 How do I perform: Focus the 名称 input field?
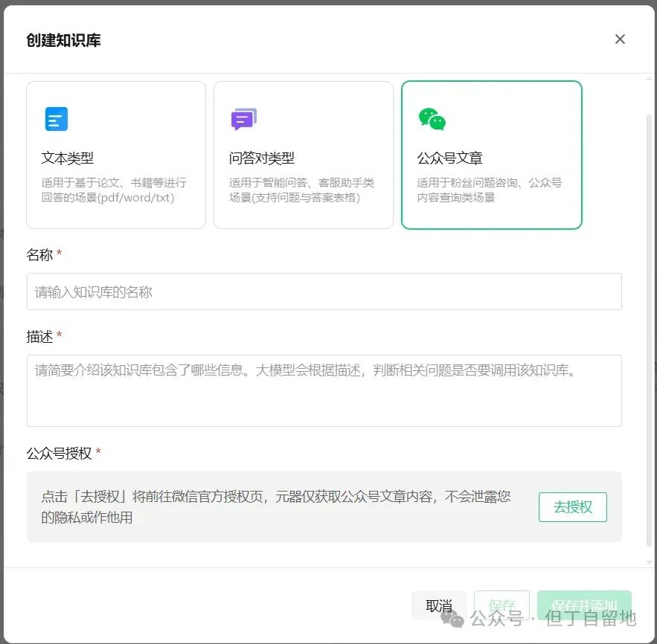tap(324, 292)
